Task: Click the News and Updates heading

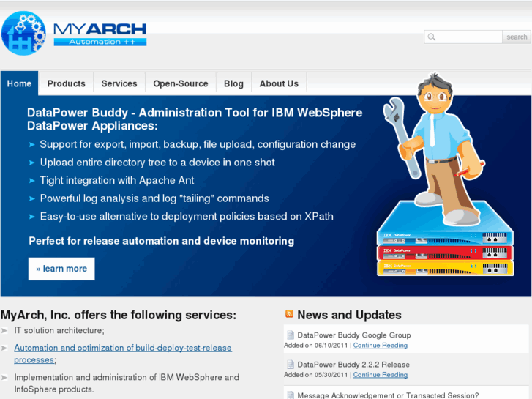Action: 349,315
